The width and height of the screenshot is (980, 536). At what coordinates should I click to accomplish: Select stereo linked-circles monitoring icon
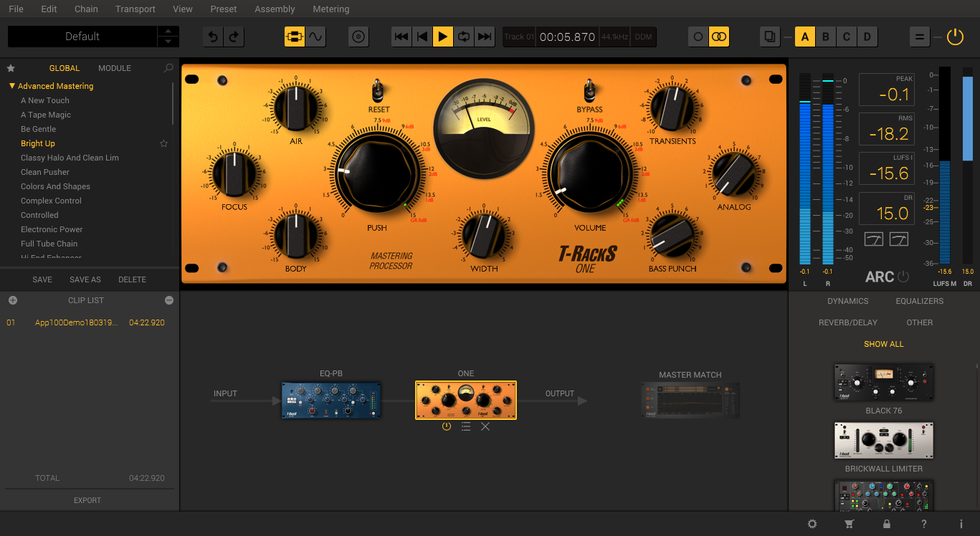(x=719, y=37)
